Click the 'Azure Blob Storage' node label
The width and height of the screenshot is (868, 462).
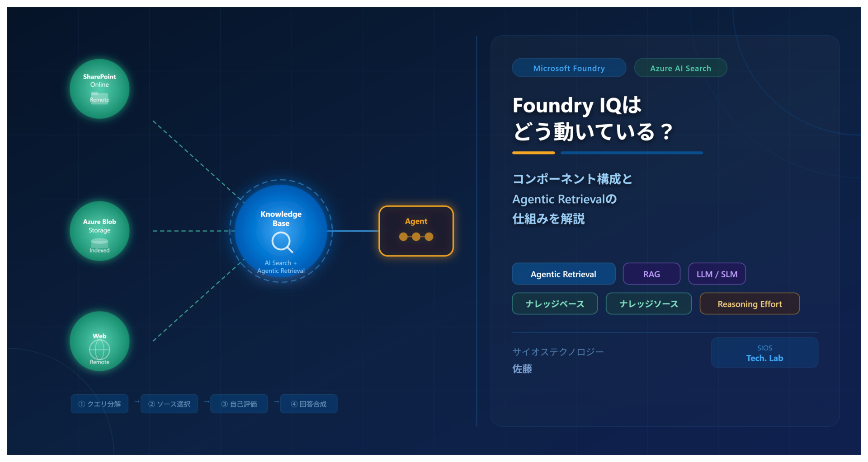pyautogui.click(x=99, y=226)
